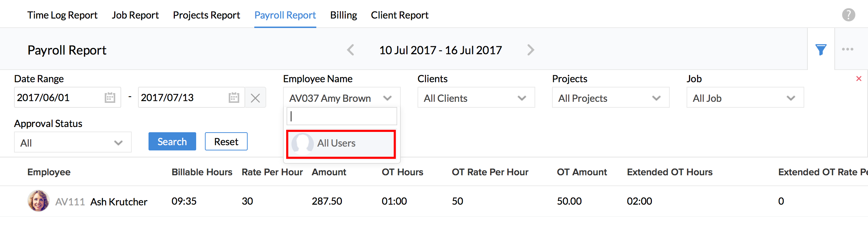
Task: Click Ash Krutcher's profile photo
Action: point(38,201)
